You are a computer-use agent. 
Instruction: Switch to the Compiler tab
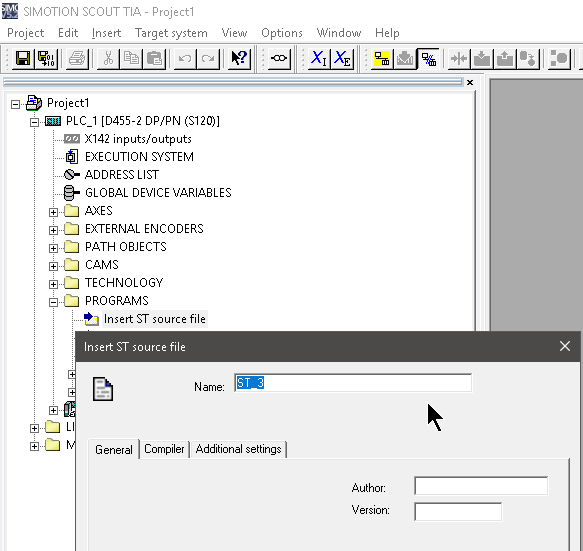pos(164,449)
